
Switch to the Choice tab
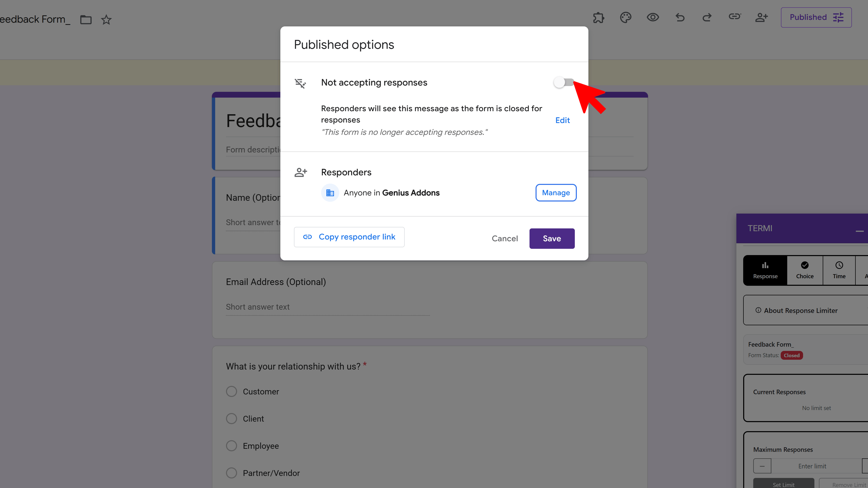[x=805, y=270]
